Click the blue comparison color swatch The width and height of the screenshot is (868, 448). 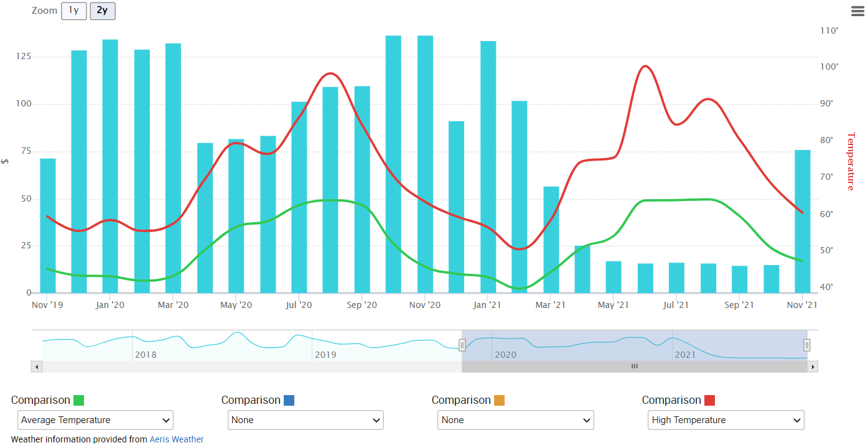point(289,400)
